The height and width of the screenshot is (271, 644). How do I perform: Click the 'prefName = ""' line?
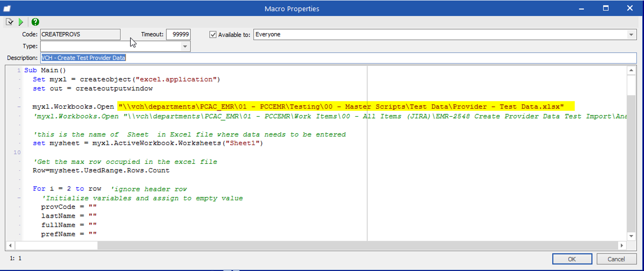click(x=69, y=234)
